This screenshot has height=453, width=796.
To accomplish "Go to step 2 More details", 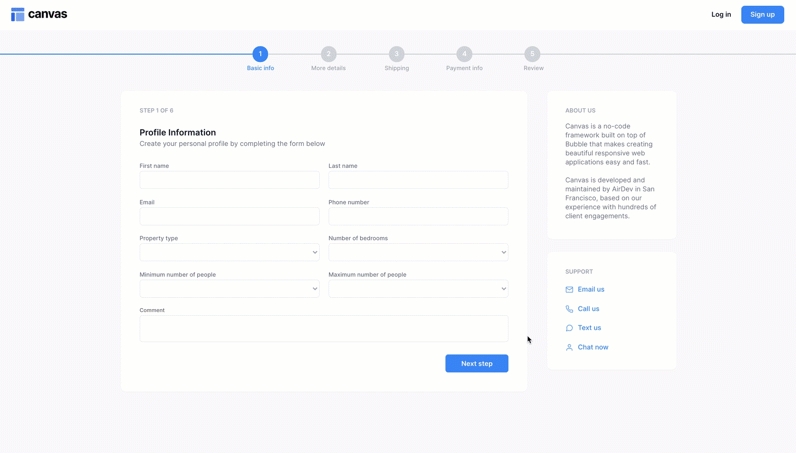I will coord(328,54).
